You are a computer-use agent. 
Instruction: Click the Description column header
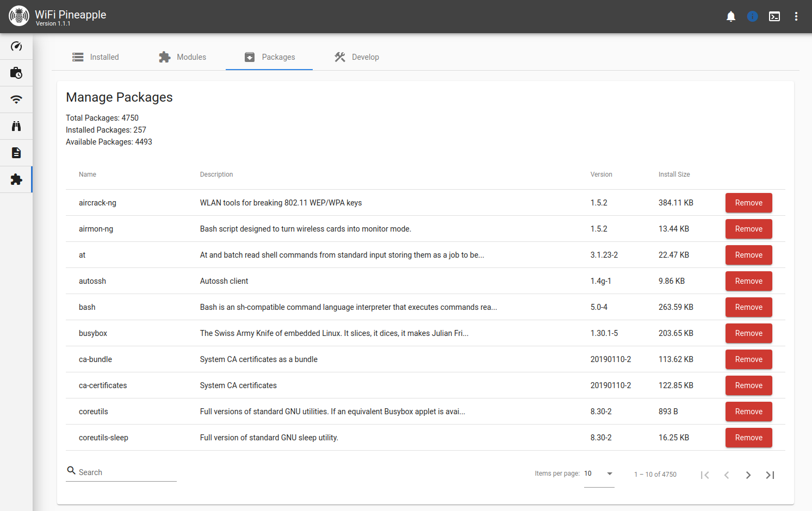[x=216, y=175]
